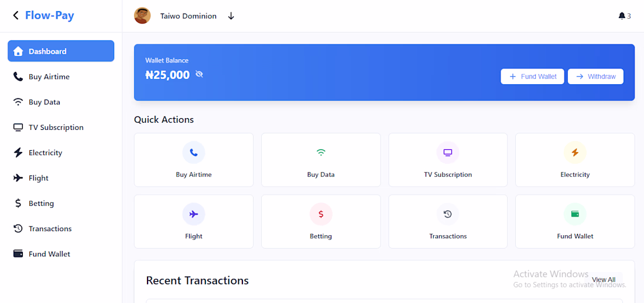The height and width of the screenshot is (303, 644).
Task: Expand the user menu down arrow
Action: [x=231, y=16]
